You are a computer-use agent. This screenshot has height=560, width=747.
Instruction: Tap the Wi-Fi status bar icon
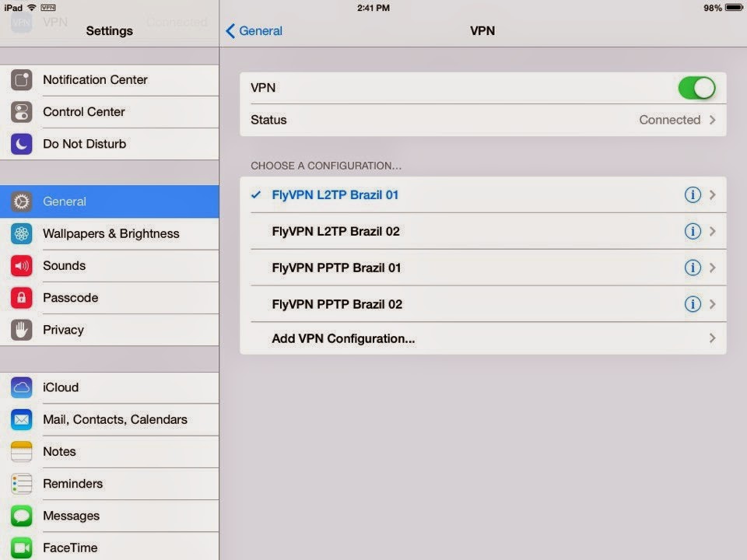point(31,8)
